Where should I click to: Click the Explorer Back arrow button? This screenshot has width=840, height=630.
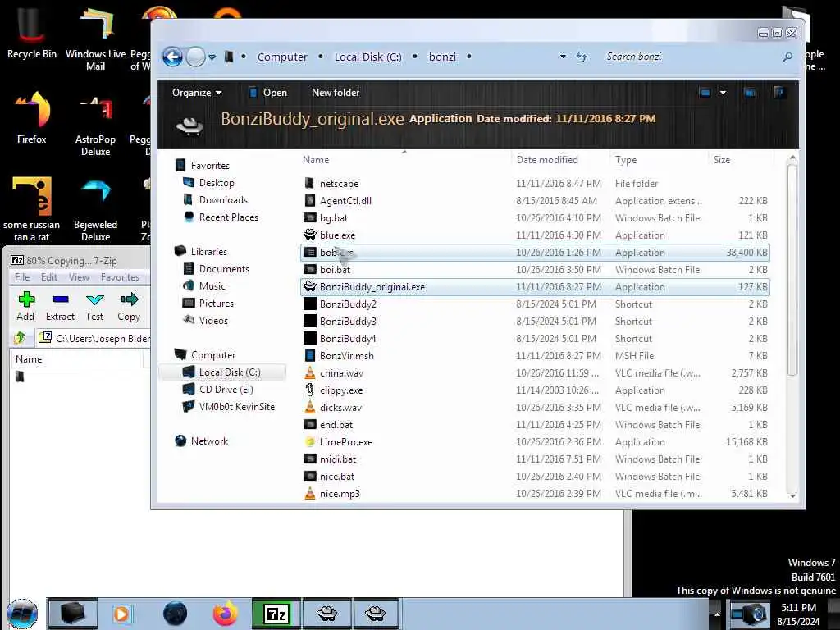pos(172,57)
